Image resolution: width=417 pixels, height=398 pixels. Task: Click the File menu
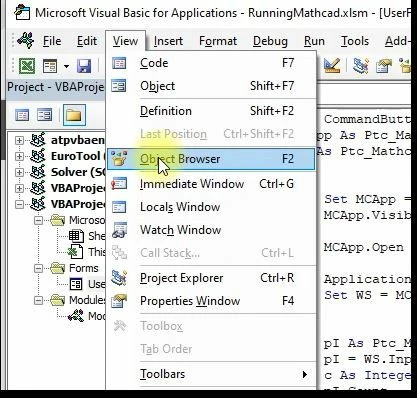pos(52,41)
